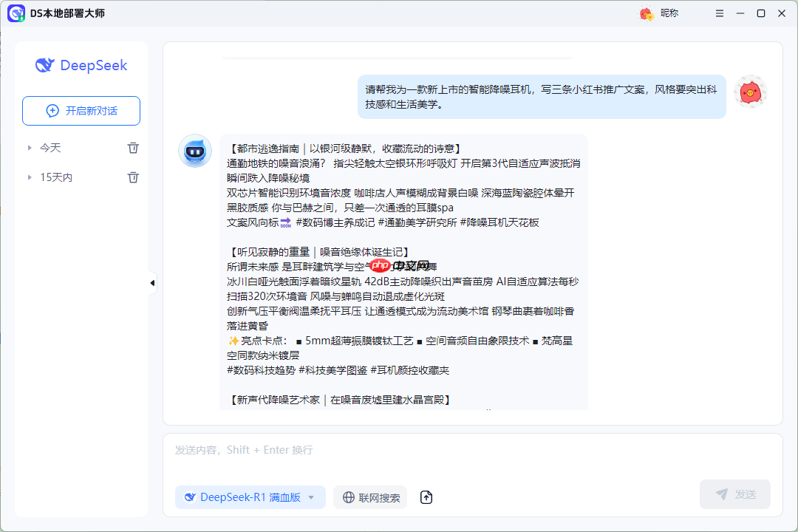
Task: Click the user pig avatar next to the prompt
Action: coord(750,92)
